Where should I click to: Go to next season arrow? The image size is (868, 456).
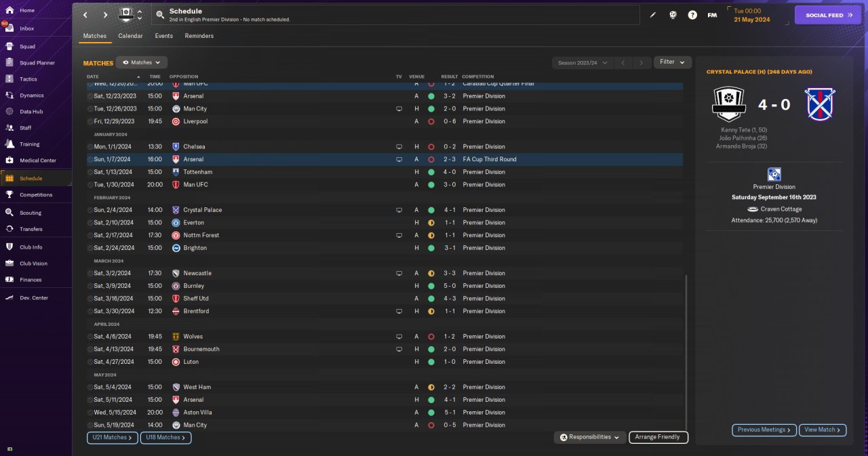[x=642, y=62]
